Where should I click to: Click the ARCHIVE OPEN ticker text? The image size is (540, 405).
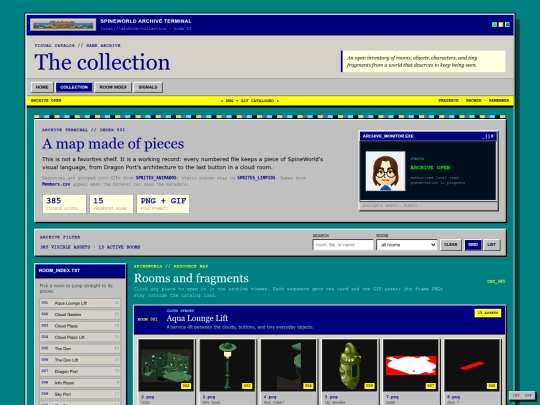click(x=46, y=101)
